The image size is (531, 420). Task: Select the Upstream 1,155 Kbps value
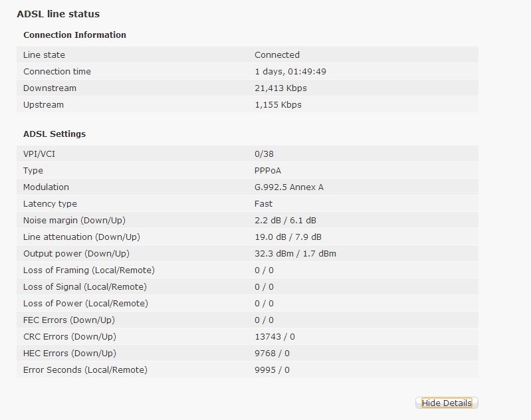[278, 104]
